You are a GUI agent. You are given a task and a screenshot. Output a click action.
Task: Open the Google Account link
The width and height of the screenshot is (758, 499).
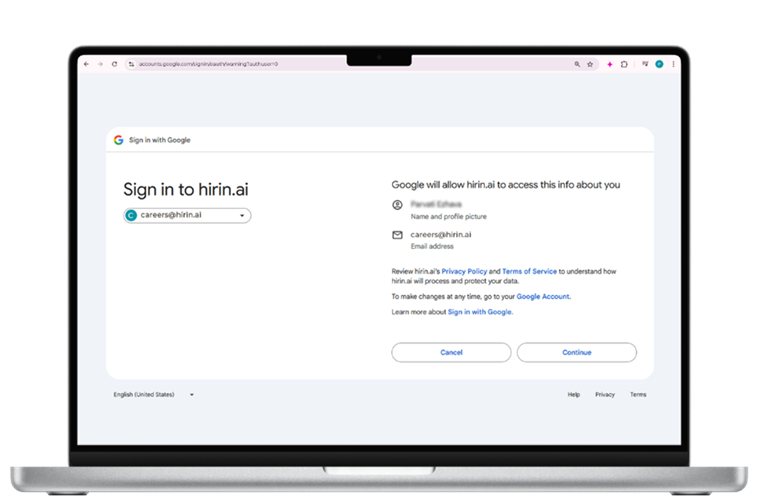(x=543, y=296)
